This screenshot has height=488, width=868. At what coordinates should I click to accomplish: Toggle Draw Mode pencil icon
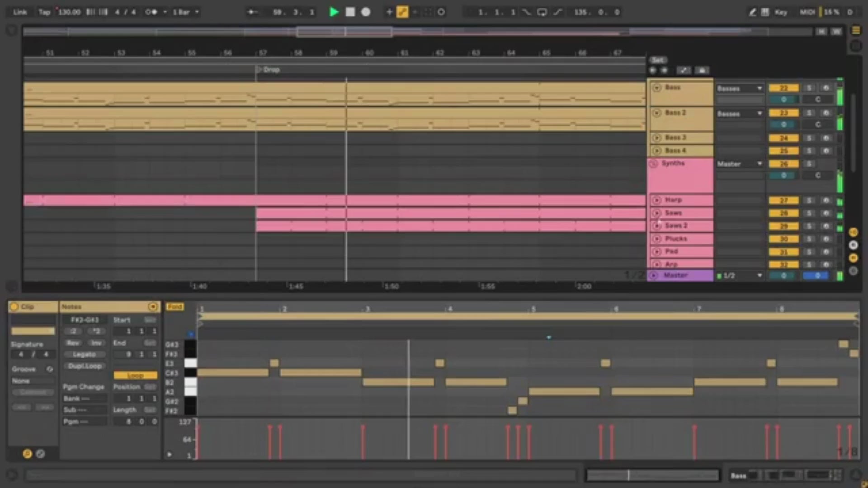(752, 12)
